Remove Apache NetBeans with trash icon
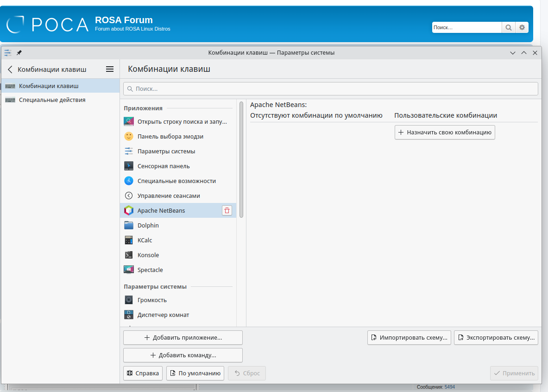The height and width of the screenshot is (392, 548). (227, 210)
